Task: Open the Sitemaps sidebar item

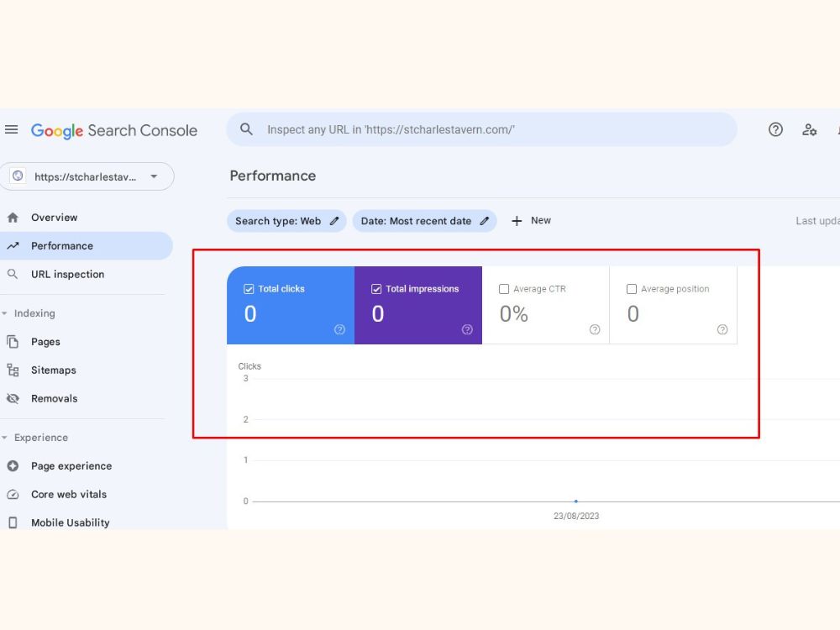Action: click(54, 370)
